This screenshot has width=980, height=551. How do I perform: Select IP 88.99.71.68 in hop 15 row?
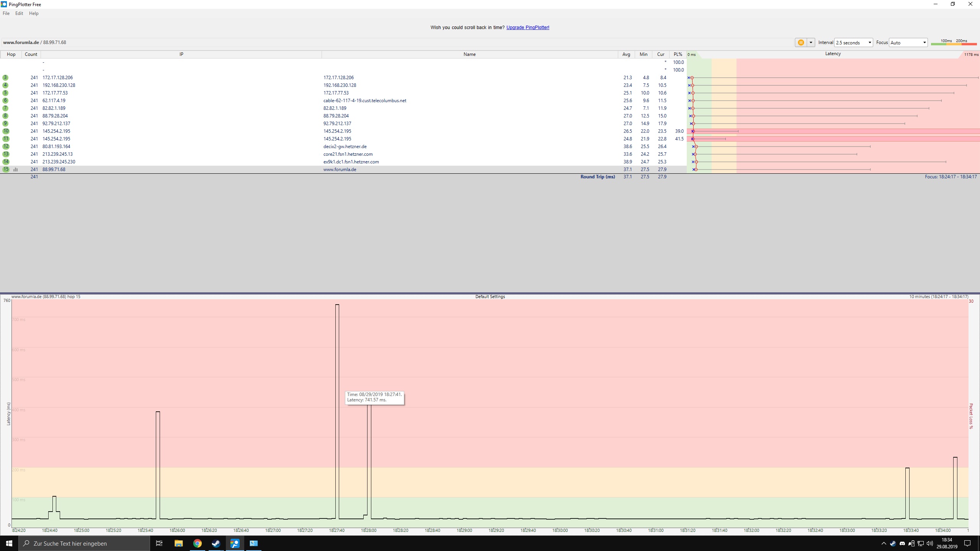pos(54,170)
